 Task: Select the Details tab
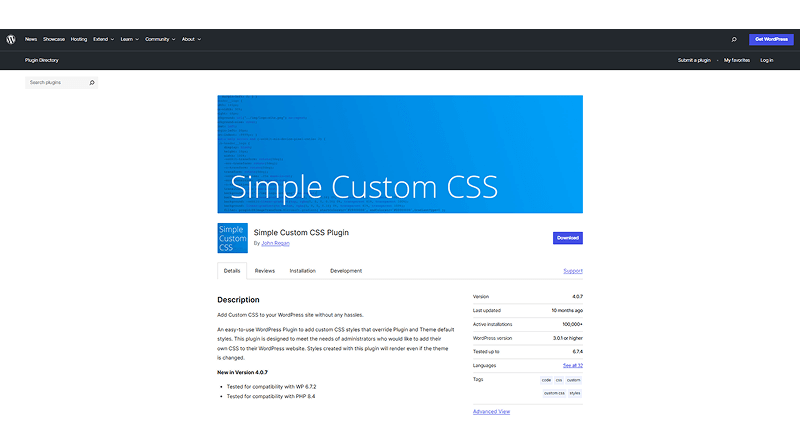[x=232, y=271]
